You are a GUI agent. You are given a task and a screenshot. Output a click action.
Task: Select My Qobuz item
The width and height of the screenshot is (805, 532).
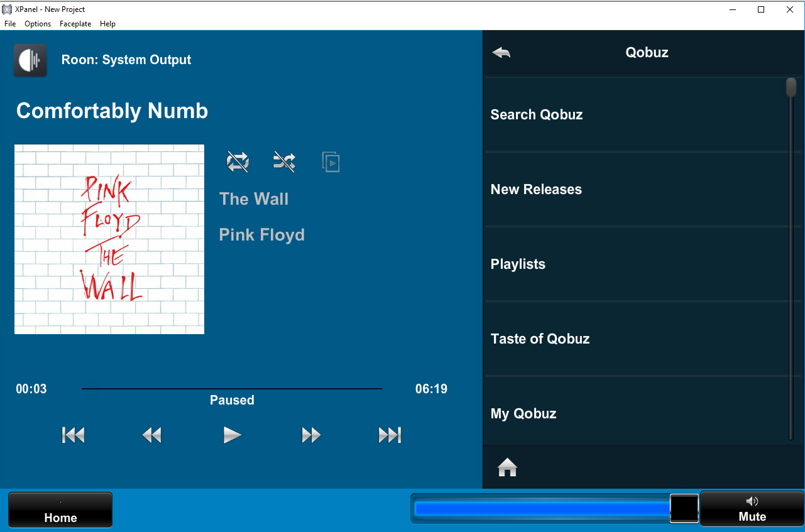point(635,413)
